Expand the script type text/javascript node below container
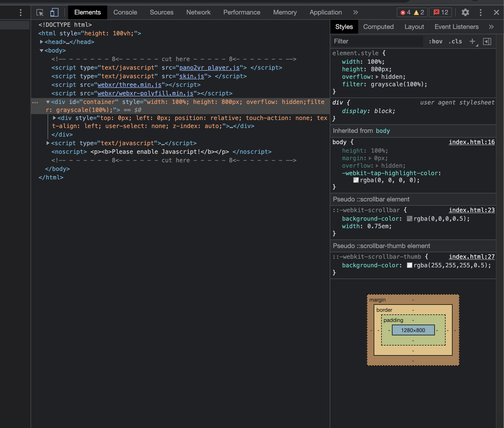Viewport: 504px width, 428px height. pyautogui.click(x=48, y=143)
